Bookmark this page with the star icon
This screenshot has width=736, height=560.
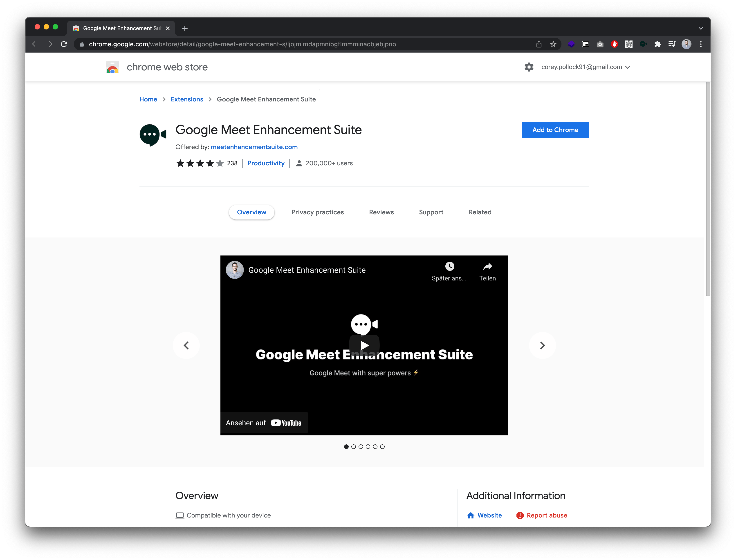[553, 44]
